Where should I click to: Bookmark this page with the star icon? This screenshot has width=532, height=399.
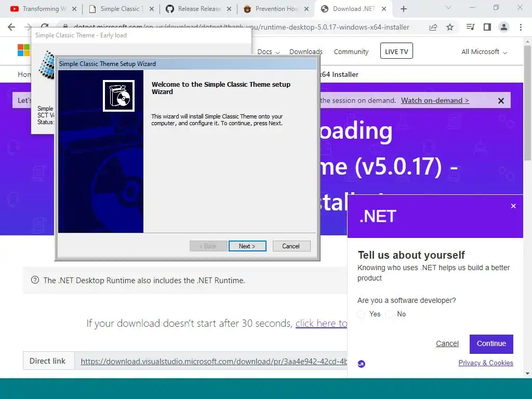450,27
